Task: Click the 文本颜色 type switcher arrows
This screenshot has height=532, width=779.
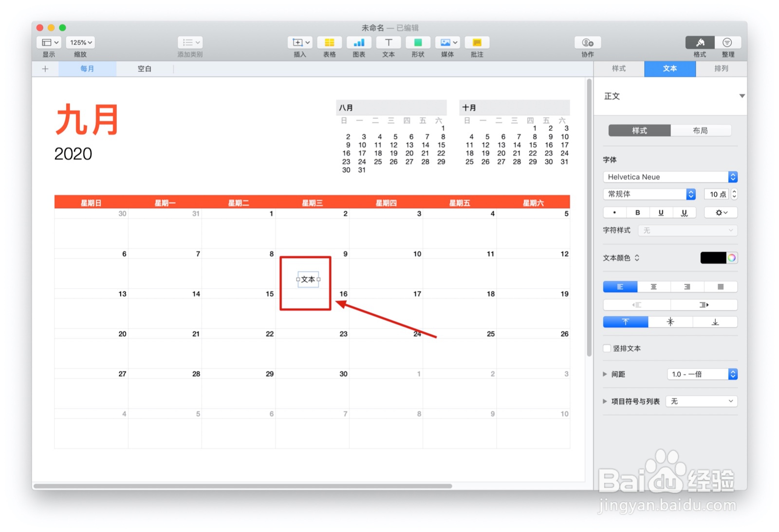Action: (637, 258)
